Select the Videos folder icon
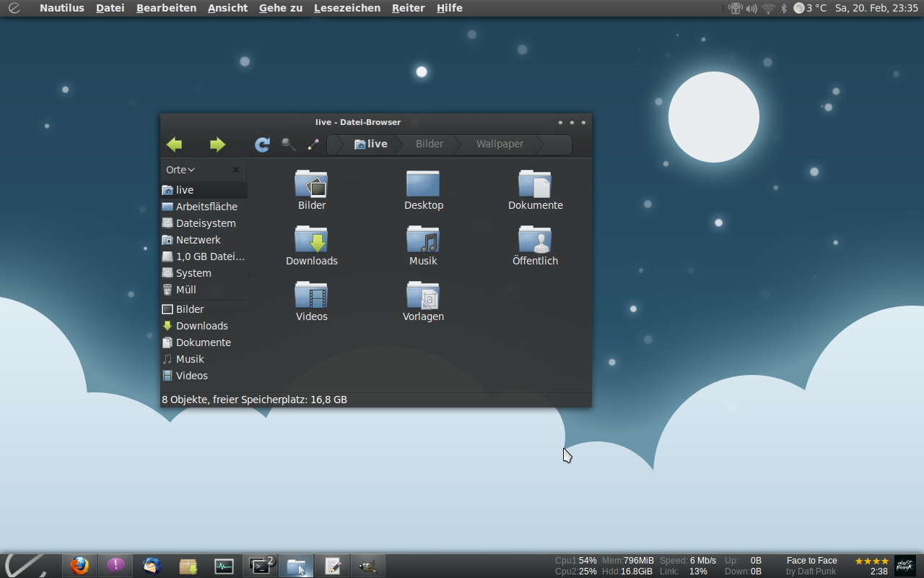Screen dimensions: 924x578 (311, 295)
